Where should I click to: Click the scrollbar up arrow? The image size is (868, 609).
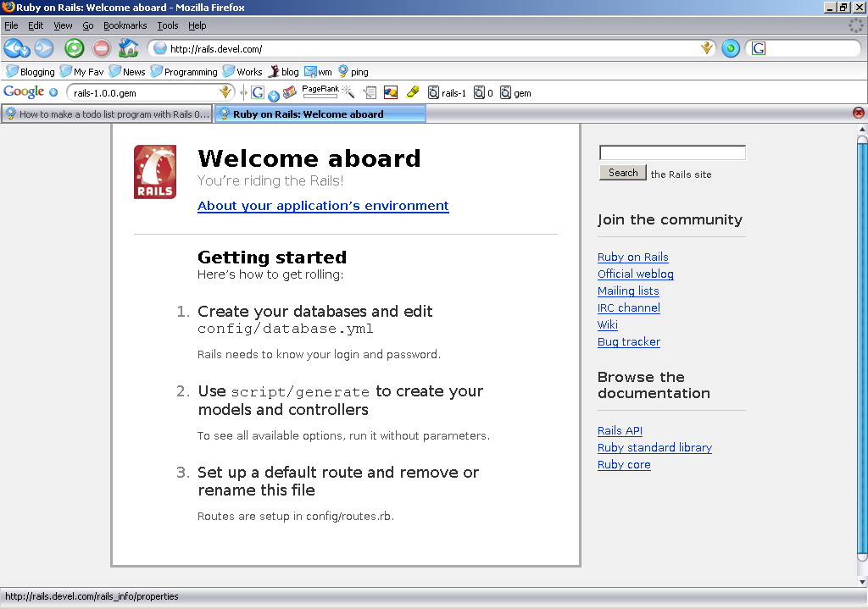(x=862, y=129)
